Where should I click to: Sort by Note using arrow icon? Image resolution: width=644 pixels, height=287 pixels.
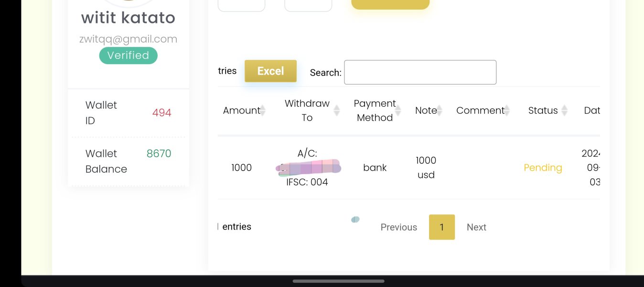pyautogui.click(x=440, y=111)
